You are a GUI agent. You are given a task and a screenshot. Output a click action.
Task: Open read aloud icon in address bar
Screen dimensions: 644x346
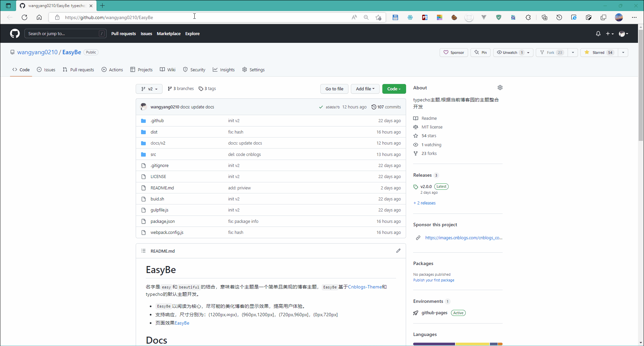tap(354, 17)
